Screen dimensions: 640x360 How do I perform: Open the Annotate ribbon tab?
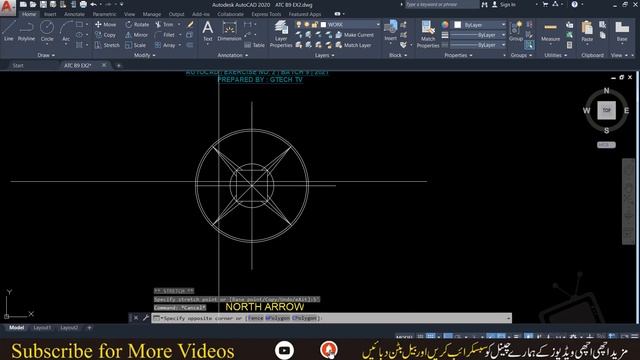[74, 14]
